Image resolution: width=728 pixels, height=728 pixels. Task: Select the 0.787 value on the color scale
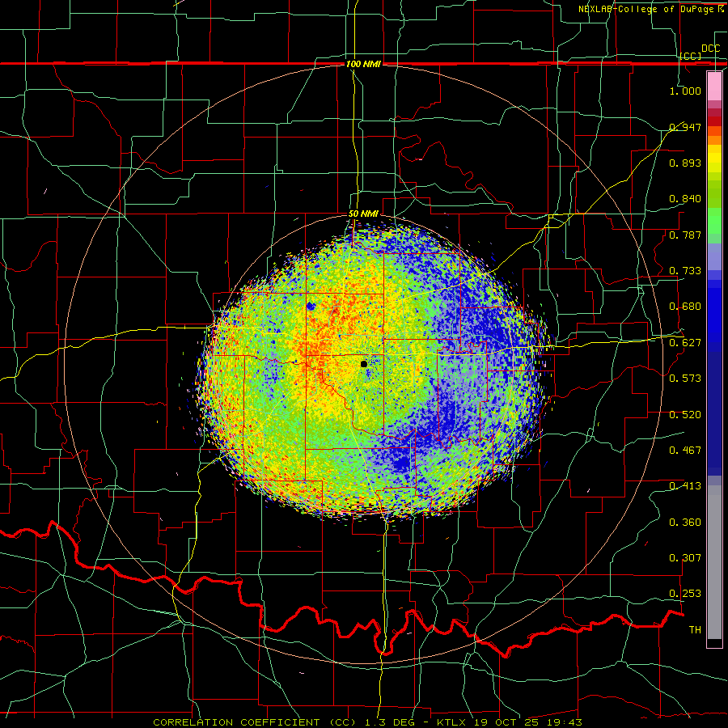coord(685,235)
